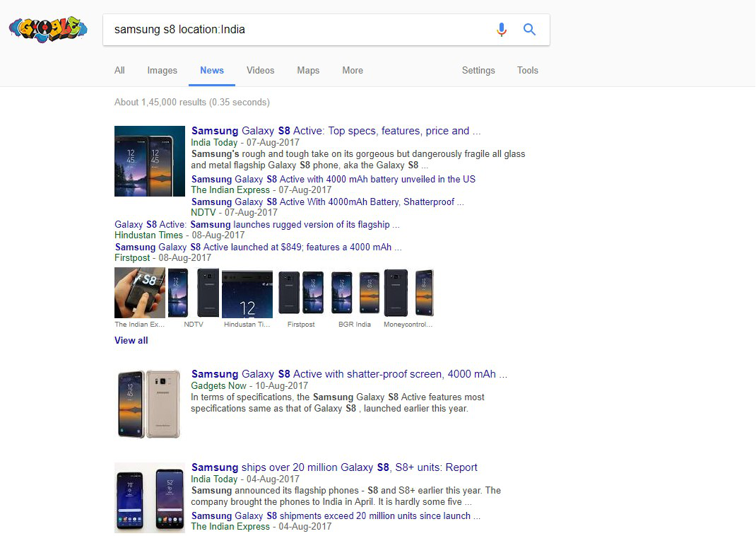The width and height of the screenshot is (756, 536).
Task: Open S8 Active unveiled in the US article
Action: [333, 179]
